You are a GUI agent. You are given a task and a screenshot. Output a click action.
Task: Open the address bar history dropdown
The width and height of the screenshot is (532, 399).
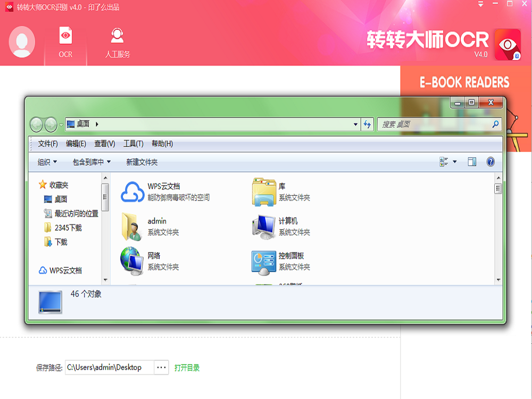click(x=355, y=124)
